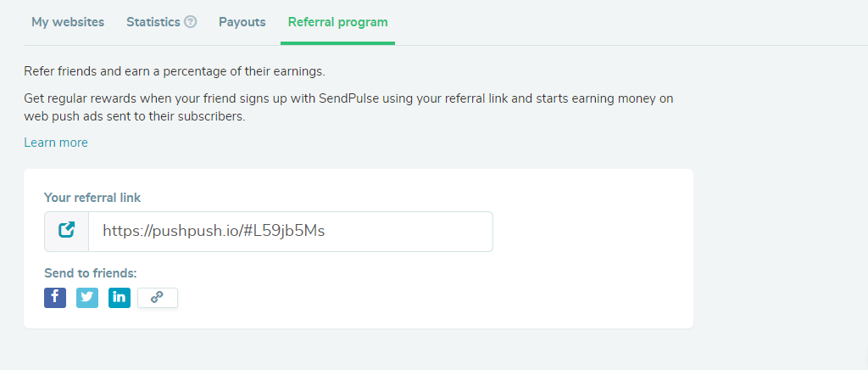Tap the blue Facebook "f" share button

pyautogui.click(x=55, y=298)
